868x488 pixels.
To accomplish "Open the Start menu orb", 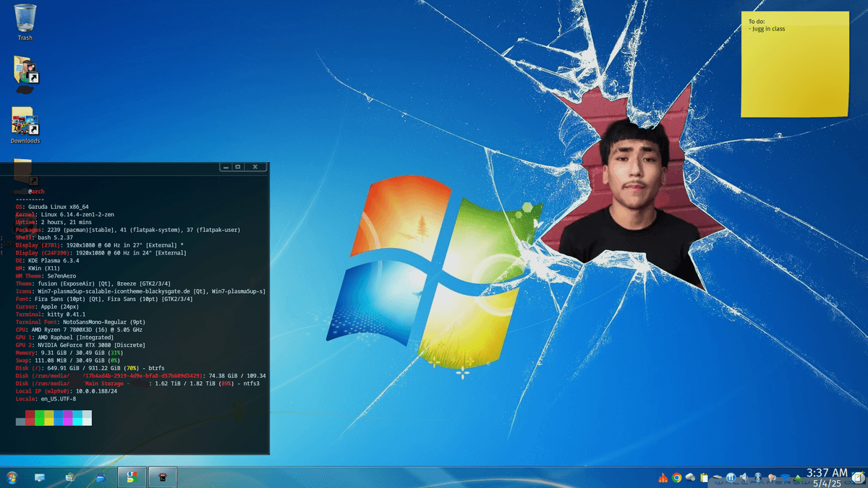I will pyautogui.click(x=12, y=477).
